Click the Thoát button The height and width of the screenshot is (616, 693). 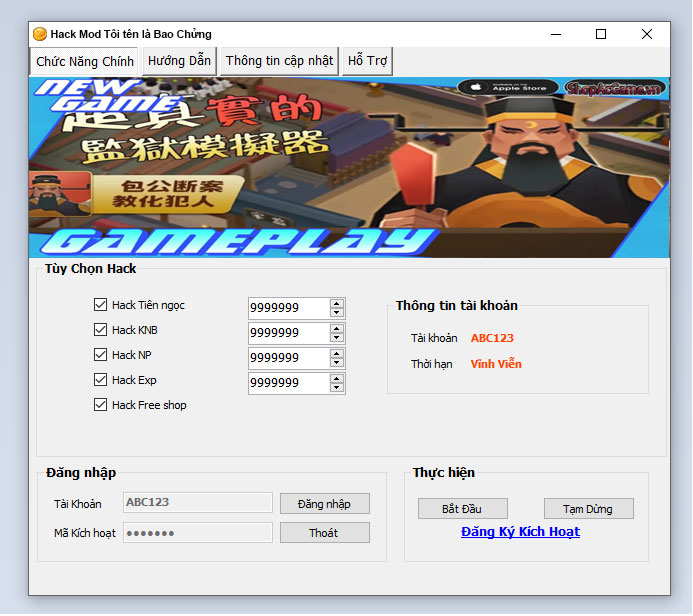click(324, 533)
